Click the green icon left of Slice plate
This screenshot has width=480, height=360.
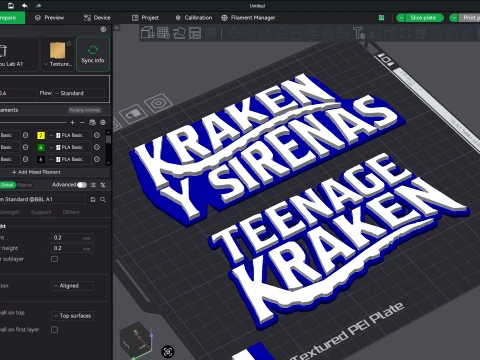click(x=382, y=18)
